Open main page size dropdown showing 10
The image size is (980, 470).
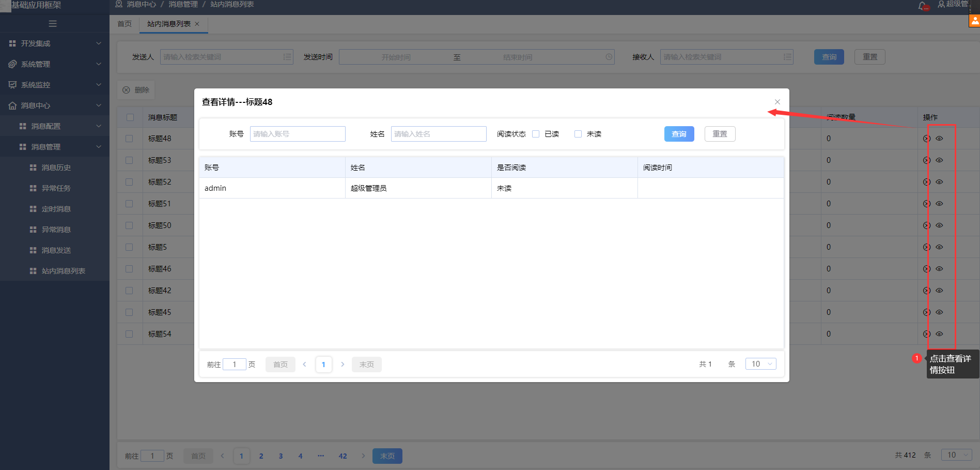(957, 455)
